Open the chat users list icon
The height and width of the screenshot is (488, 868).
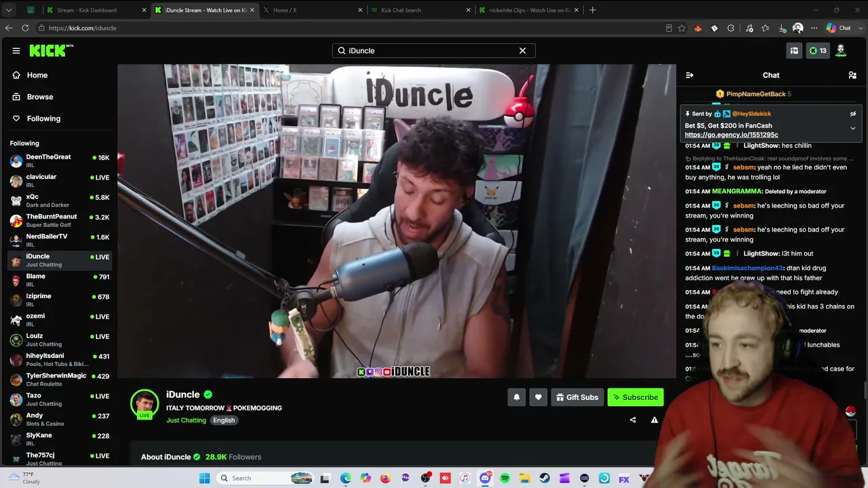pos(852,75)
